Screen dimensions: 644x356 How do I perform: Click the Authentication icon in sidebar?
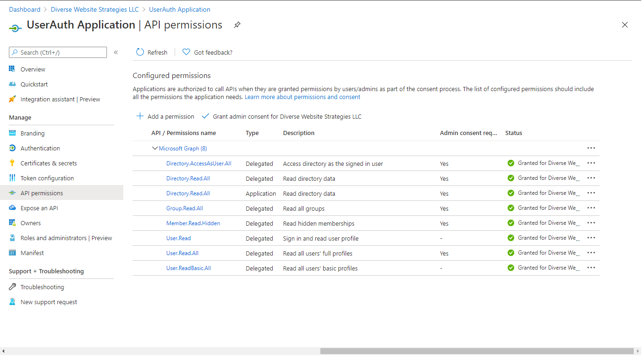pyautogui.click(x=12, y=148)
